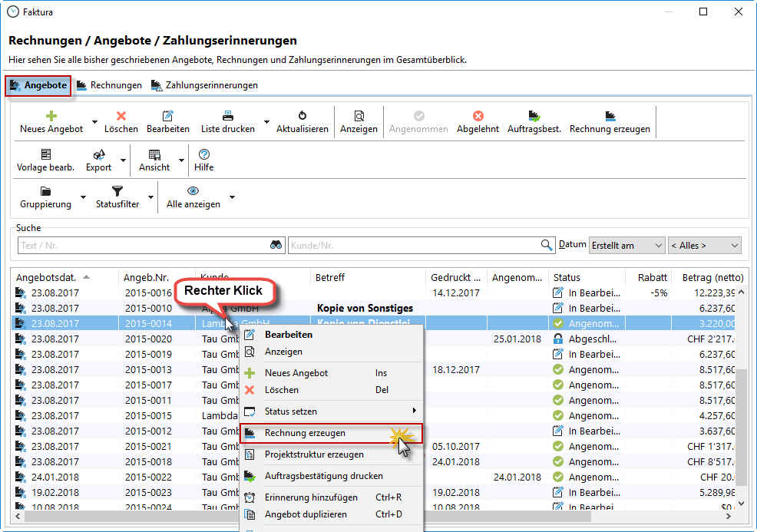Click the Auftragsbest. toolbar icon
Image resolution: width=757 pixels, height=532 pixels.
[534, 117]
